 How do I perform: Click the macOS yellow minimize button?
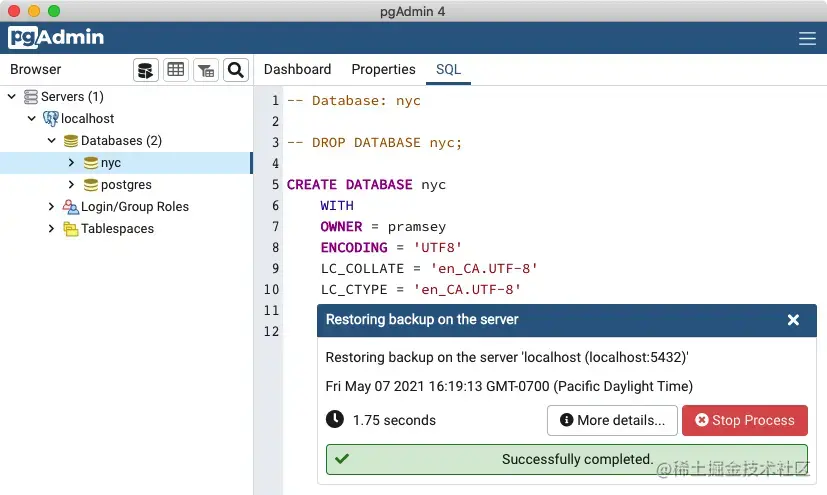[34, 11]
